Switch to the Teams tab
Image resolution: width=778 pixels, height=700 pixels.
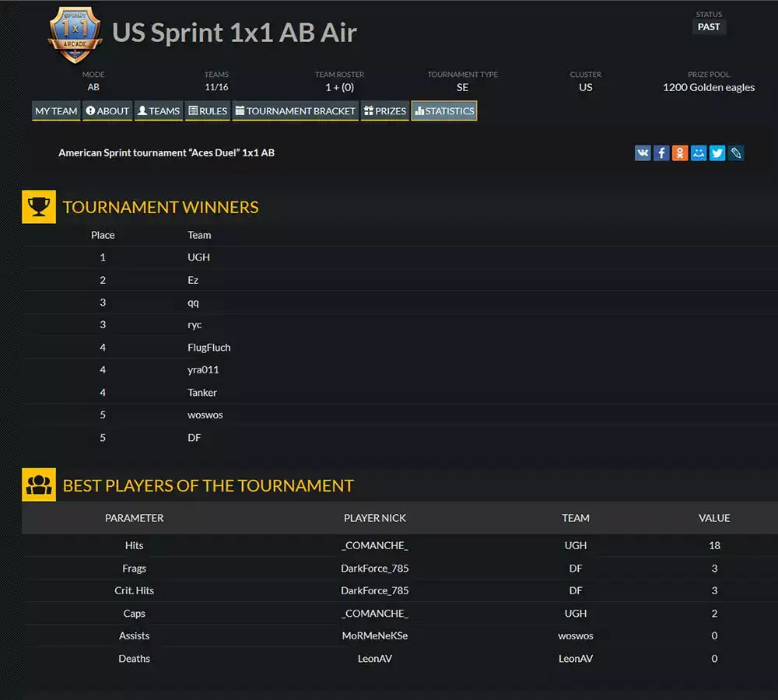point(159,111)
